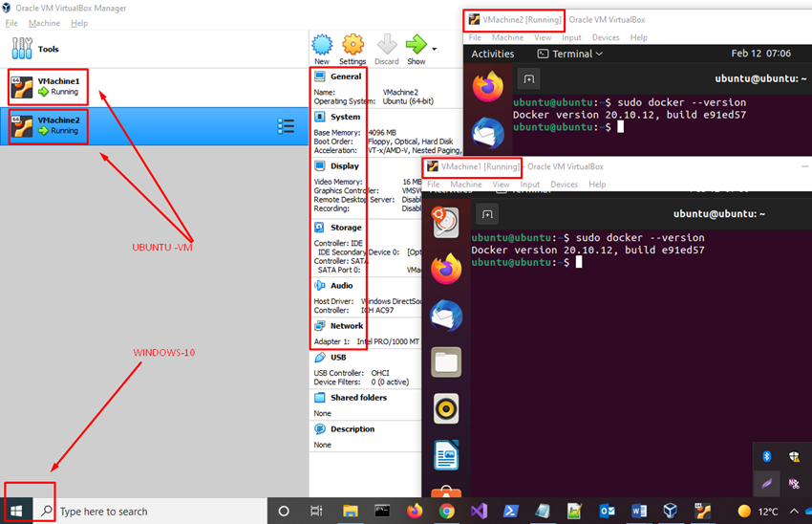
Task: Open Terminal dropdown in VMachine2 top bar
Action: coord(570,54)
